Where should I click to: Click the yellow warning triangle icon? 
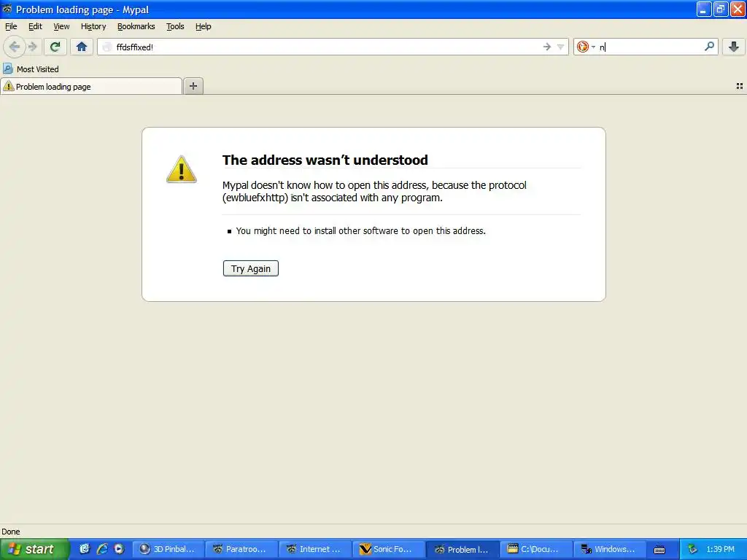[x=182, y=169]
